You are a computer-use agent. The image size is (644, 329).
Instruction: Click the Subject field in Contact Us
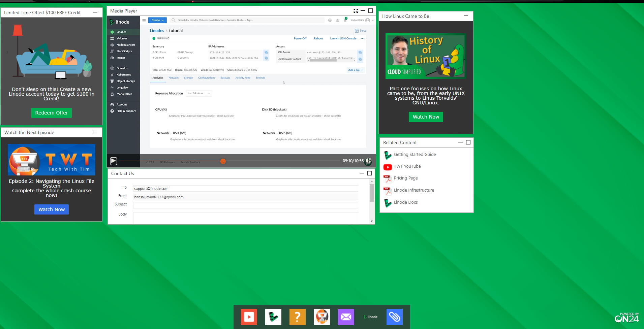pyautogui.click(x=245, y=205)
